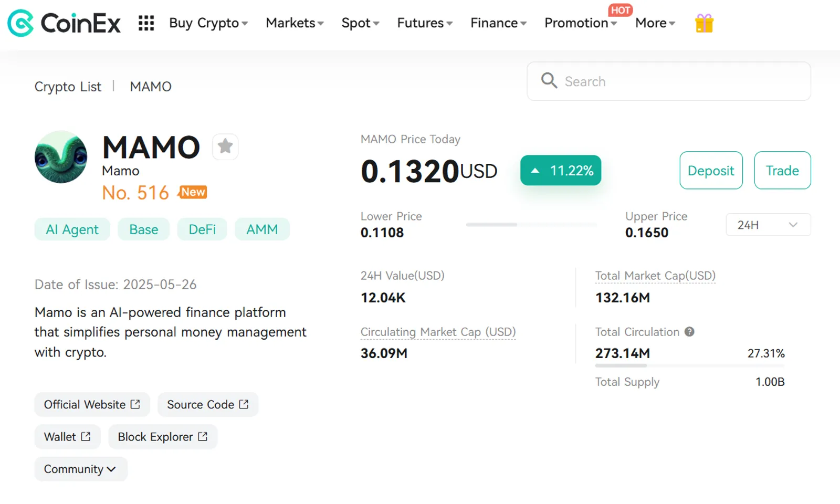Viewport: 840px width, 504px height.
Task: Expand the More menu
Action: coord(655,23)
